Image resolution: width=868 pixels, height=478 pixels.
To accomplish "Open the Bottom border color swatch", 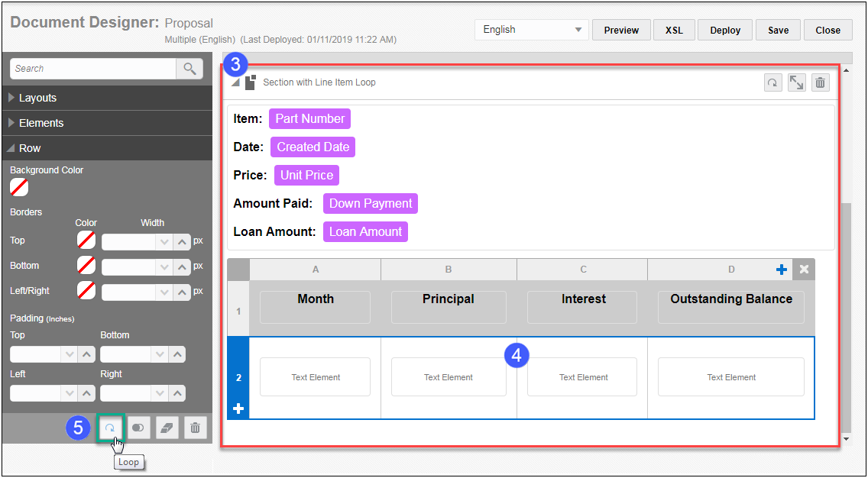I will (86, 266).
